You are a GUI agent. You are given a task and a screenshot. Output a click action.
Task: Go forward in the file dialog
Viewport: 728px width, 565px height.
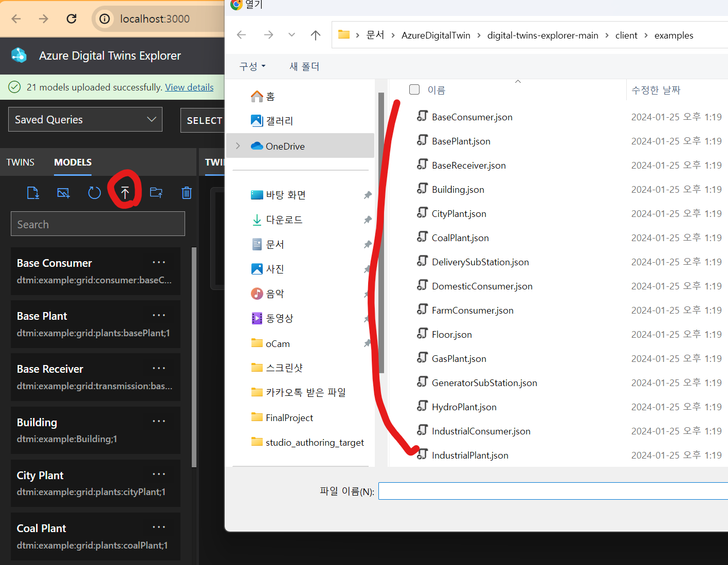pos(268,35)
